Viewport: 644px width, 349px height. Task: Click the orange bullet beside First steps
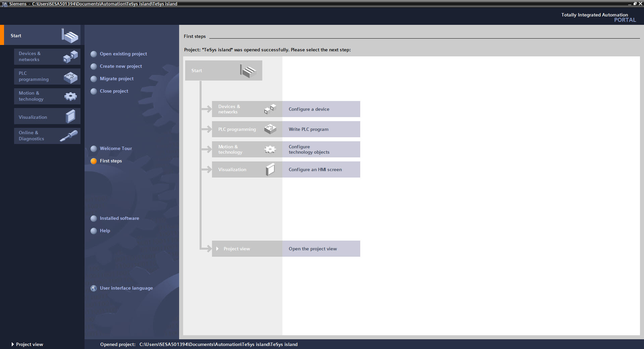(x=94, y=161)
